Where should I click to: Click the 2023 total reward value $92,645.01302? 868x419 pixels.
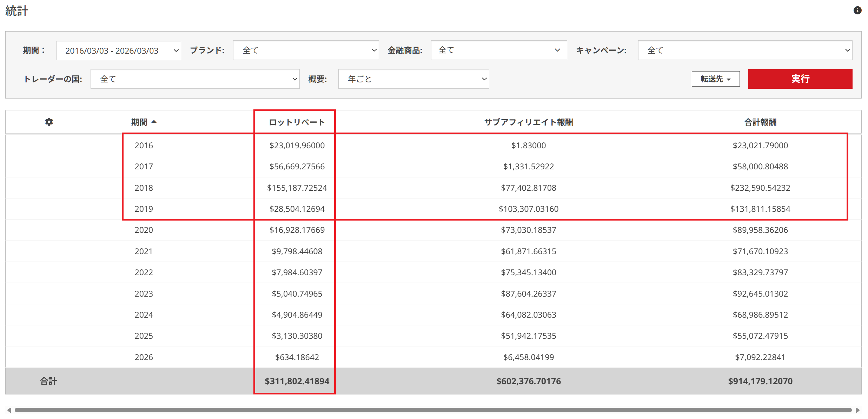[760, 294]
